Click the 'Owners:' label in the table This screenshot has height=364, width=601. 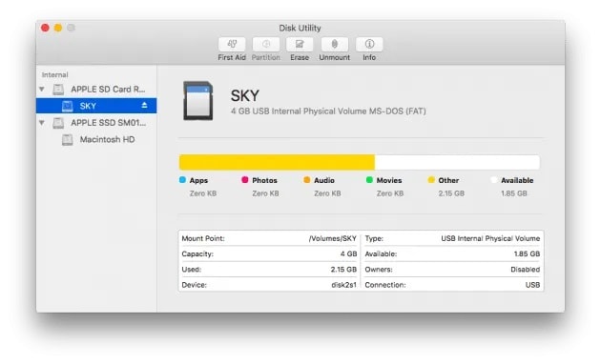tap(379, 270)
